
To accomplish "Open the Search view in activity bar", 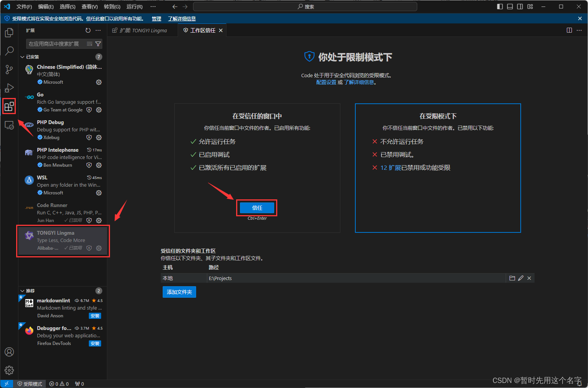I will pyautogui.click(x=9, y=51).
